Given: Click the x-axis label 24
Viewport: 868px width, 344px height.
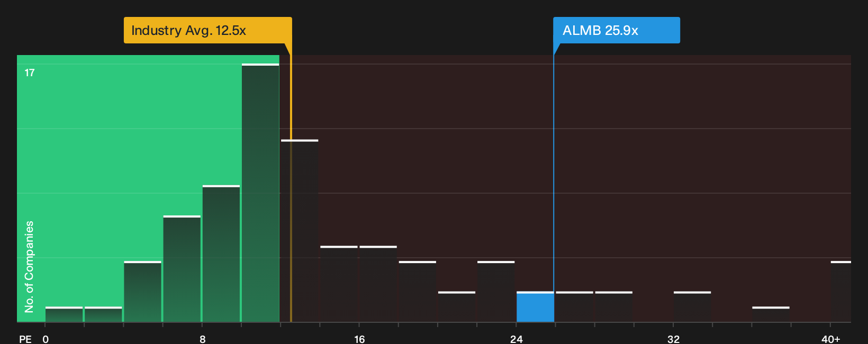Looking at the screenshot, I should click(517, 339).
